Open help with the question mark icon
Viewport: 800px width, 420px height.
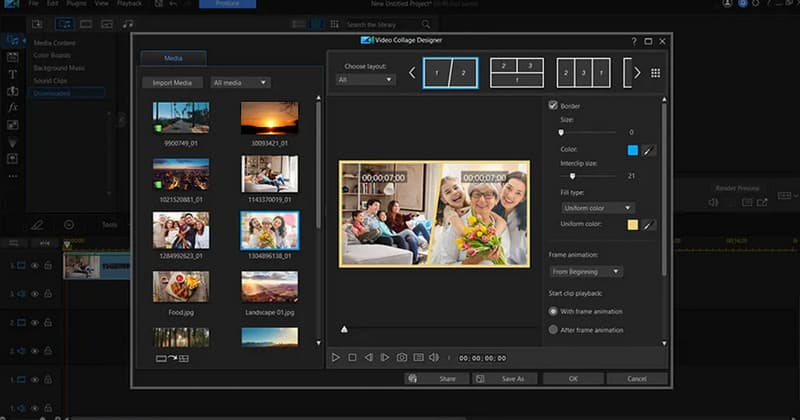click(x=634, y=41)
